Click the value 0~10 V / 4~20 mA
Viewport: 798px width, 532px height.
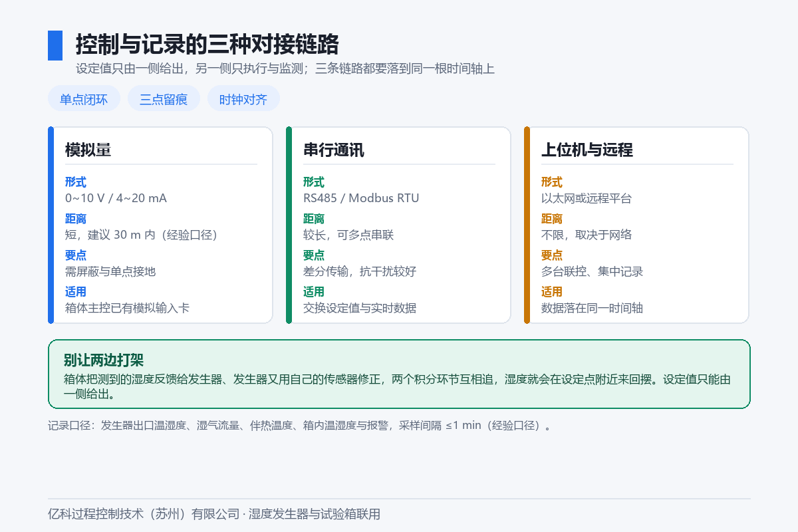116,198
